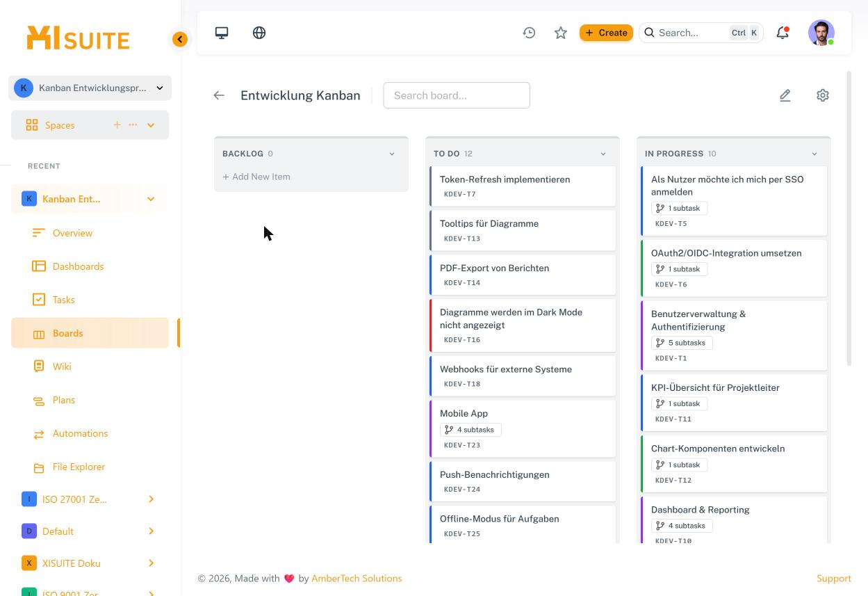Image resolution: width=868 pixels, height=596 pixels.
Task: Click 1 subtask badge on OAuth2/OIDC card
Action: tap(678, 269)
